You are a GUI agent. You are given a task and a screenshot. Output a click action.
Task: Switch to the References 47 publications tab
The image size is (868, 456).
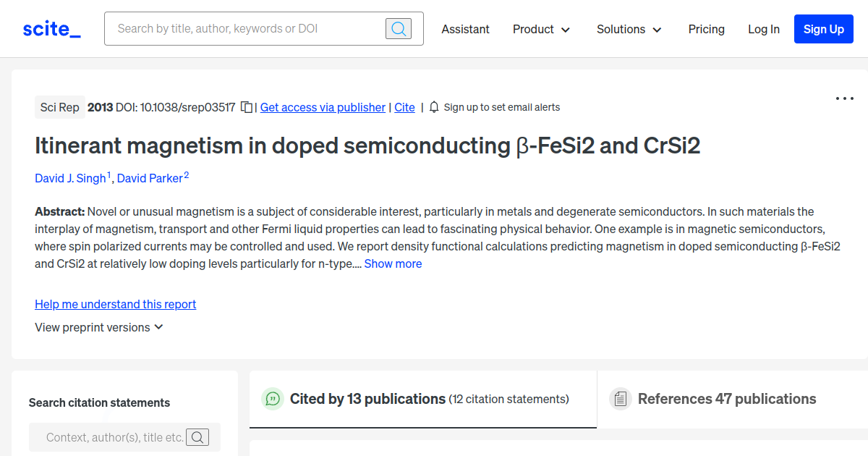(x=727, y=399)
